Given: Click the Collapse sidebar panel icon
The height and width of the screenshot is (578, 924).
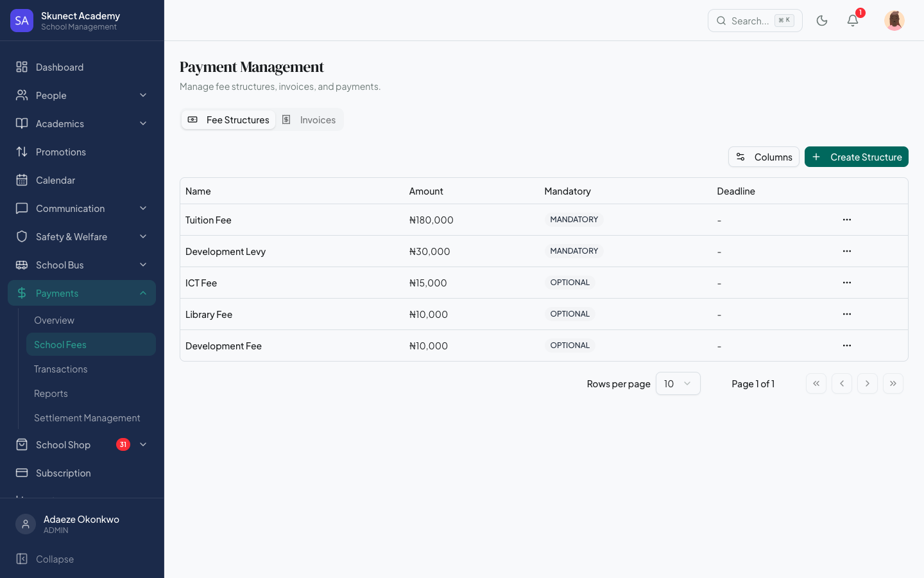Looking at the screenshot, I should (22, 559).
